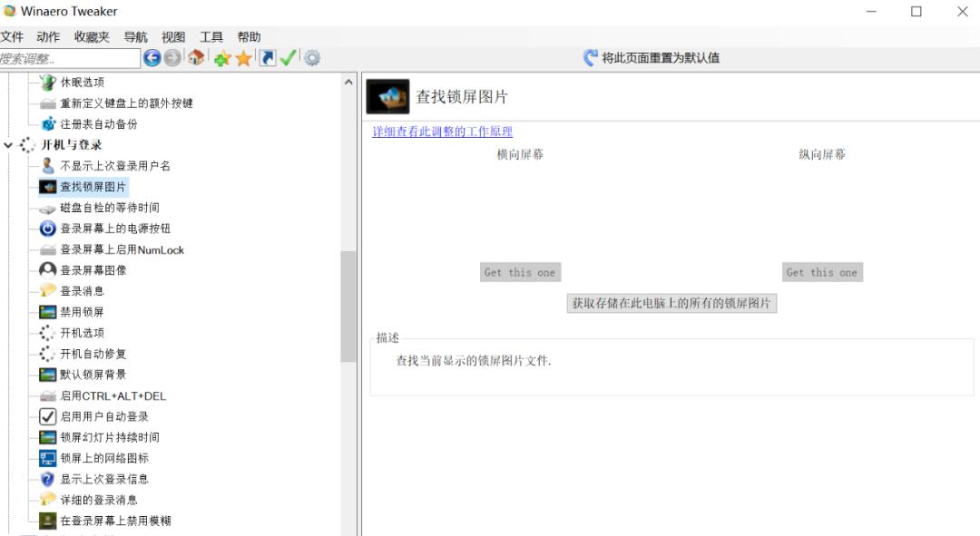The width and height of the screenshot is (980, 536).
Task: Collapse the 开机与登录 tree section
Action: pyautogui.click(x=8, y=144)
